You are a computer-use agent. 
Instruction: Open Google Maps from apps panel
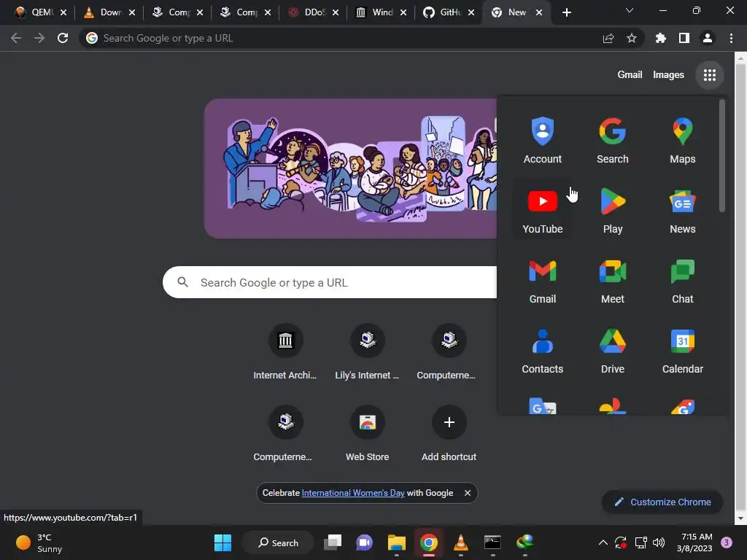(x=682, y=141)
